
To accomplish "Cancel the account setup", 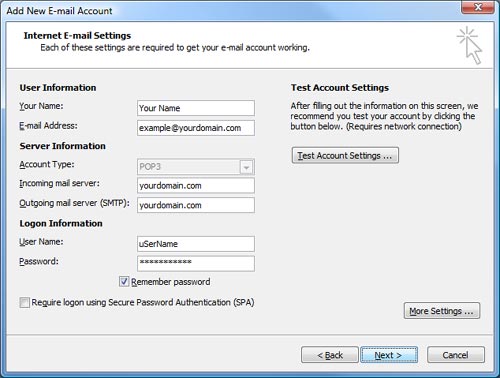I will pos(456,355).
